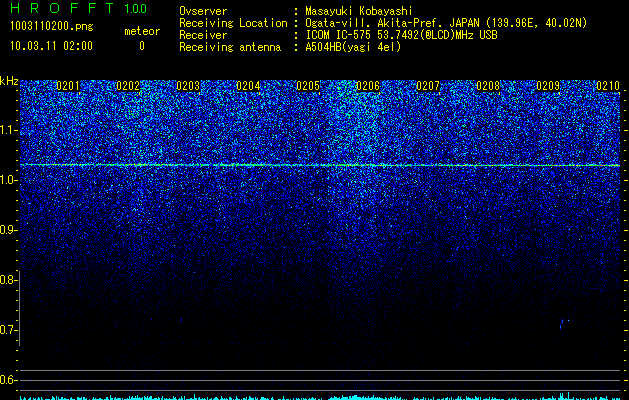Click the bright horizontal carrier signal line
This screenshot has width=629, height=400.
320,165
